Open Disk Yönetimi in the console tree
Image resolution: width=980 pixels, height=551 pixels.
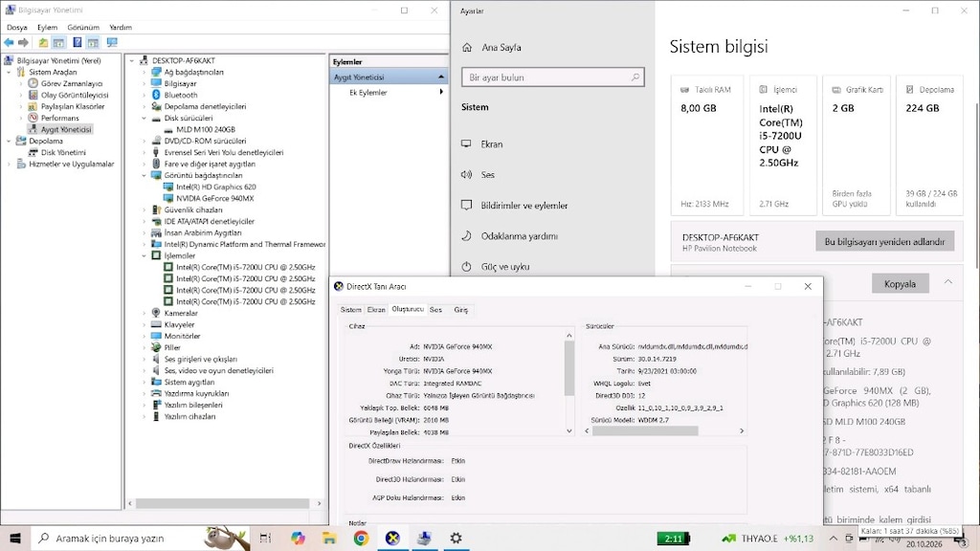[x=63, y=152]
